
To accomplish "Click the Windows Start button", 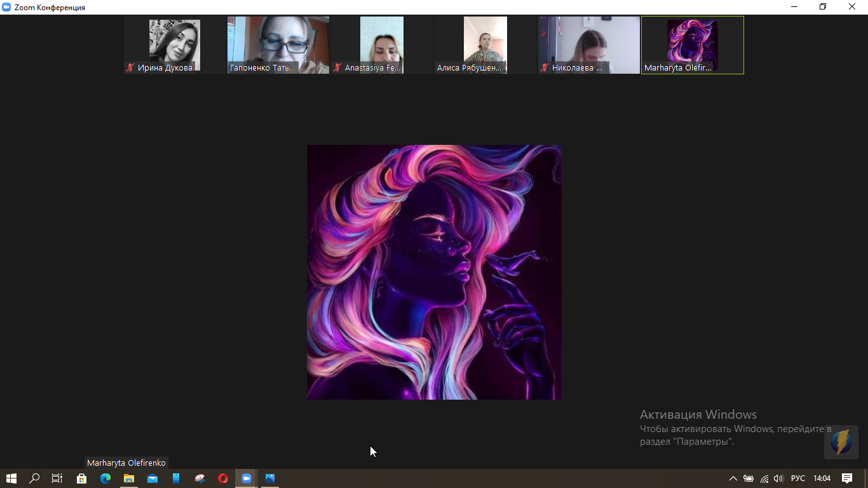I will pyautogui.click(x=11, y=478).
